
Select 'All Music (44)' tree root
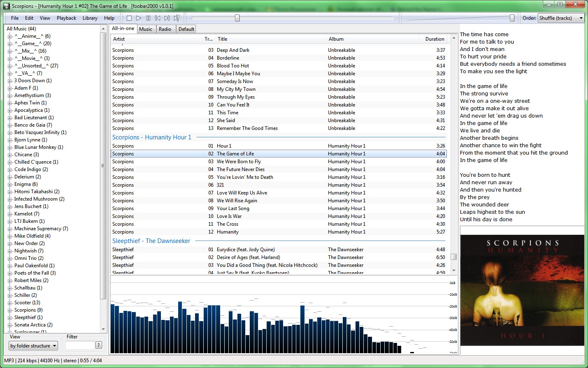(21, 29)
